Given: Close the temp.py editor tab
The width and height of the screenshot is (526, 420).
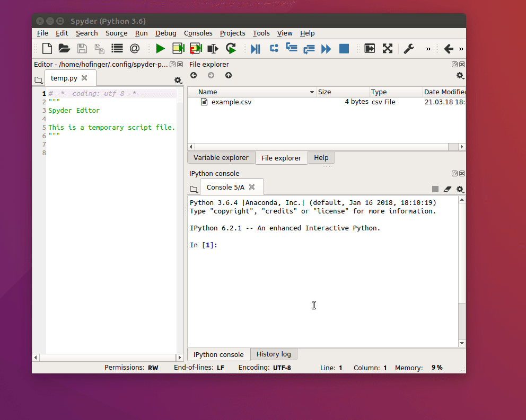Looking at the screenshot, I should 84,78.
